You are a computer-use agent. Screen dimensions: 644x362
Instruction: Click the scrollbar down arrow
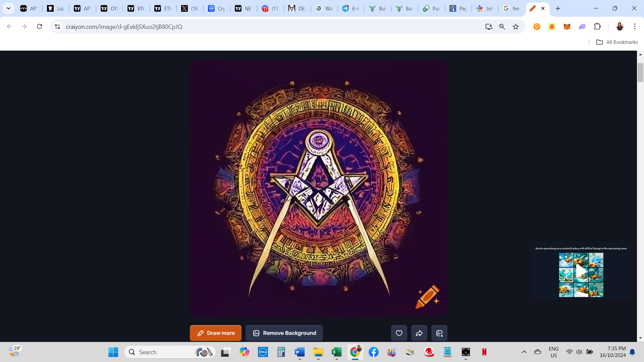640,338
